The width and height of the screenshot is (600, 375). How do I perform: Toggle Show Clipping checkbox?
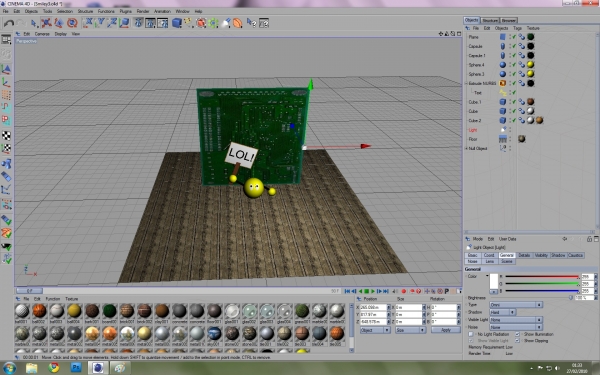[517, 341]
